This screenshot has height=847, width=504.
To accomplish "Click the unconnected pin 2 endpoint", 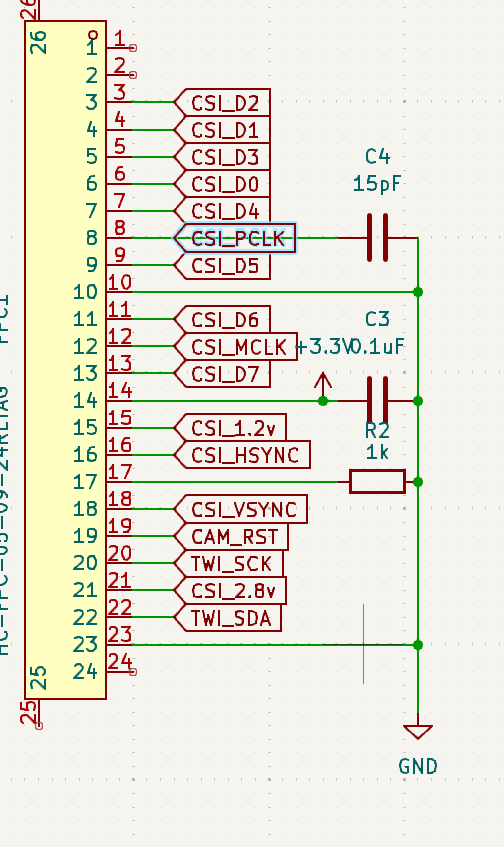I will tap(133, 75).
